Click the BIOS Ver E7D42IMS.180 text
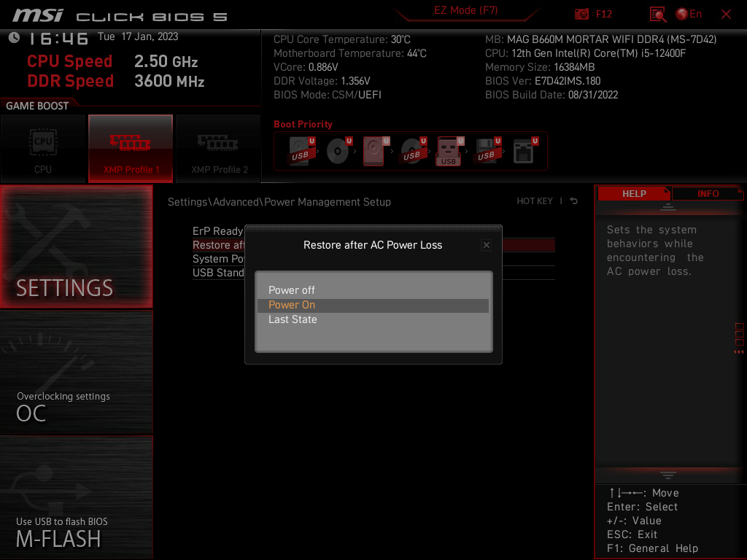This screenshot has width=747, height=560. coord(543,81)
